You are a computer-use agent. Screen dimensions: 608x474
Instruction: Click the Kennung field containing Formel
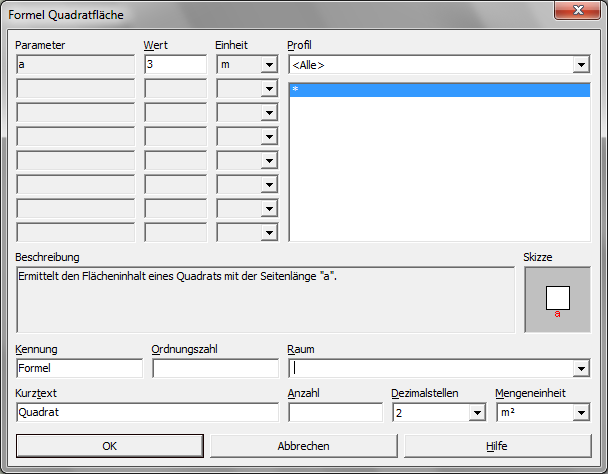(79, 368)
